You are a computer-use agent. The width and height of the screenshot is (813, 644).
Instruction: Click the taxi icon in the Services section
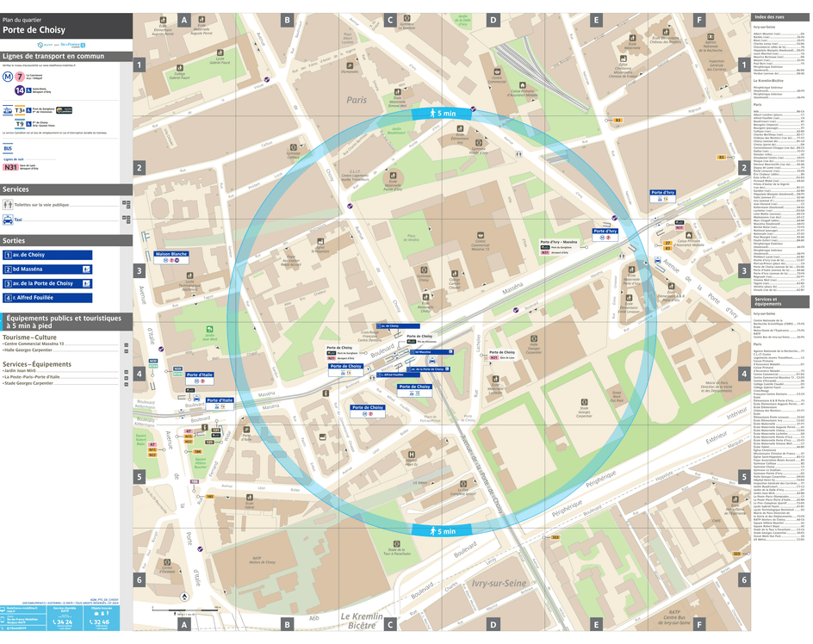click(x=7, y=220)
